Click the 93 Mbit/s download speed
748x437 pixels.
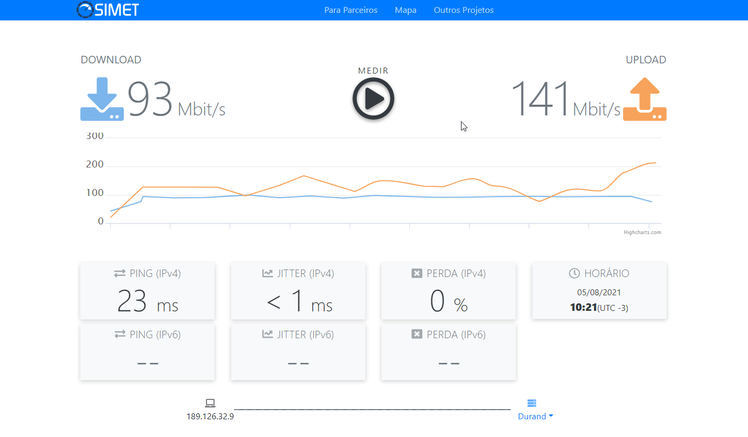point(177,99)
